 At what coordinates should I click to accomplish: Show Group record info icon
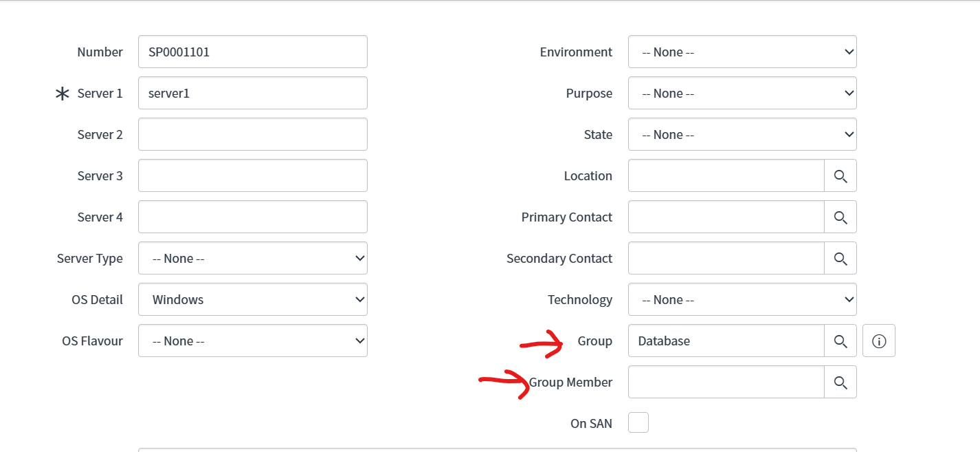point(879,341)
